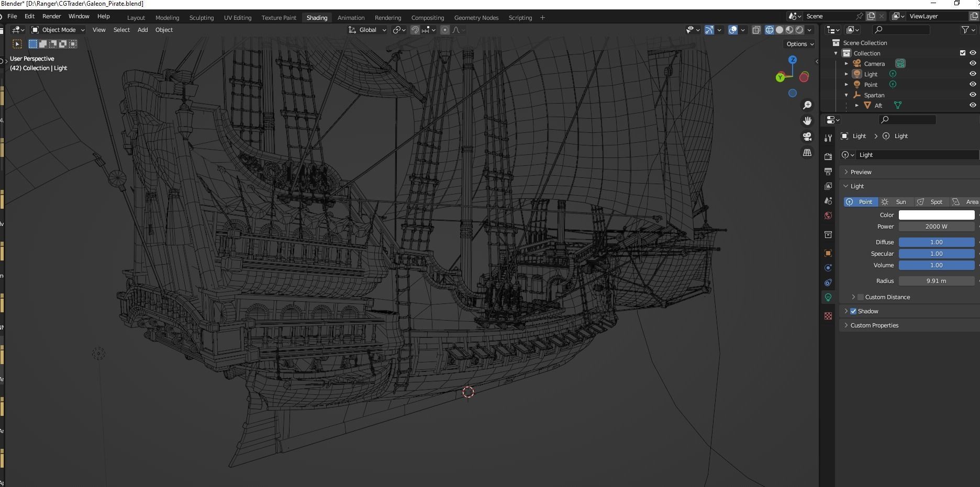Expand the Camera tree item
The width and height of the screenshot is (980, 487).
(846, 63)
